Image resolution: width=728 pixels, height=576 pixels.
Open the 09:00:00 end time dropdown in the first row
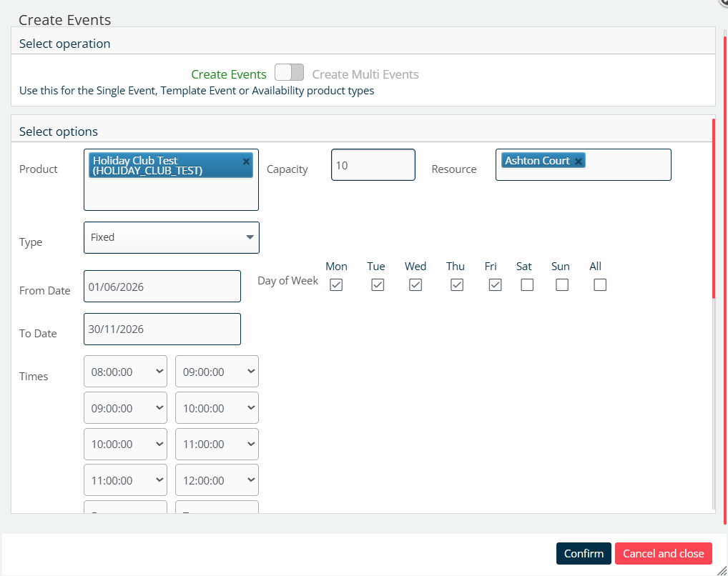[x=217, y=372]
